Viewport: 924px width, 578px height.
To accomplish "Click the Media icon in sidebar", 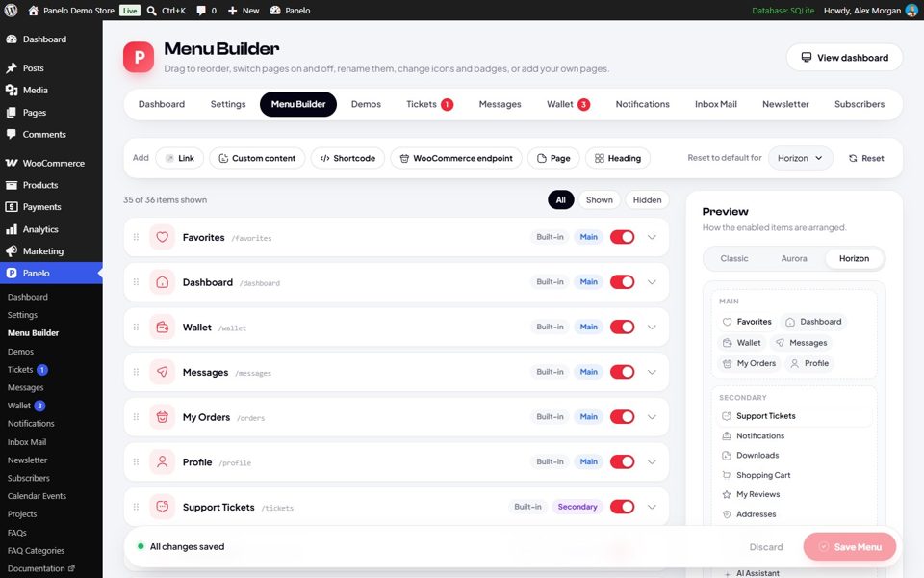I will coord(12,90).
